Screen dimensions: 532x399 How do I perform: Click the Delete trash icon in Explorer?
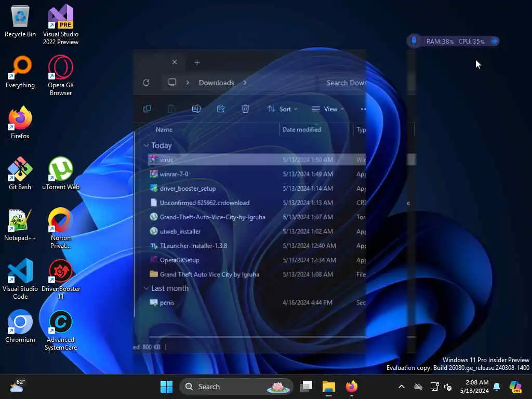tap(245, 109)
